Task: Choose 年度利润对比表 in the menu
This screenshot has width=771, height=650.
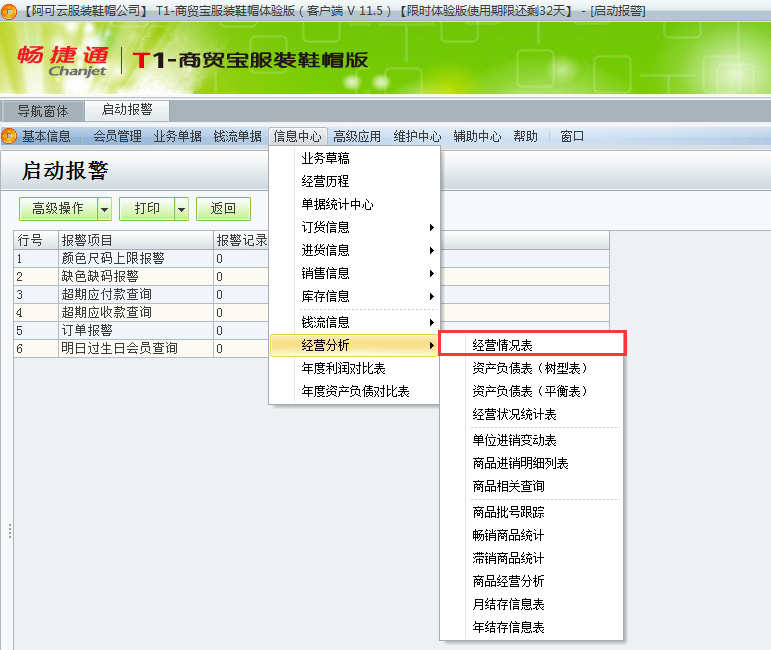Action: 354,368
